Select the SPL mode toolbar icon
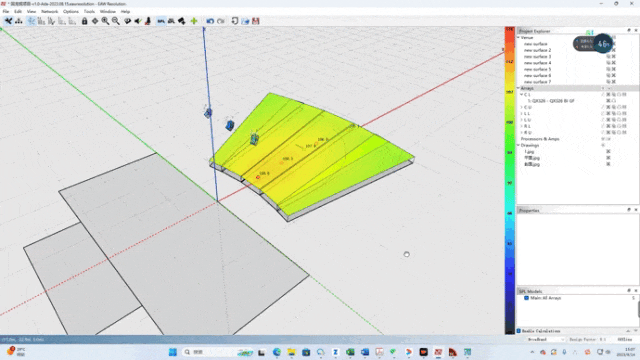 (161, 21)
